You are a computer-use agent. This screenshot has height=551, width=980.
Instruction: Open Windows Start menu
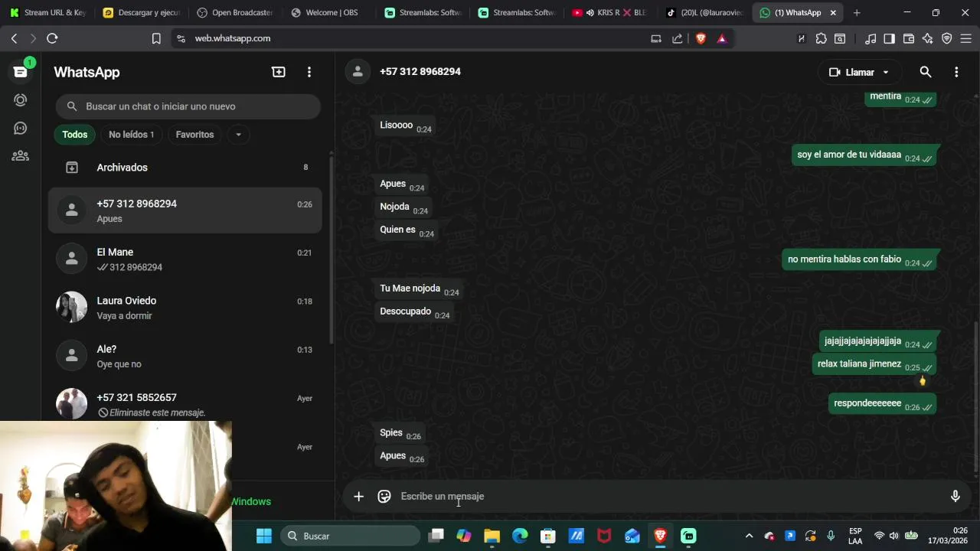pyautogui.click(x=264, y=536)
